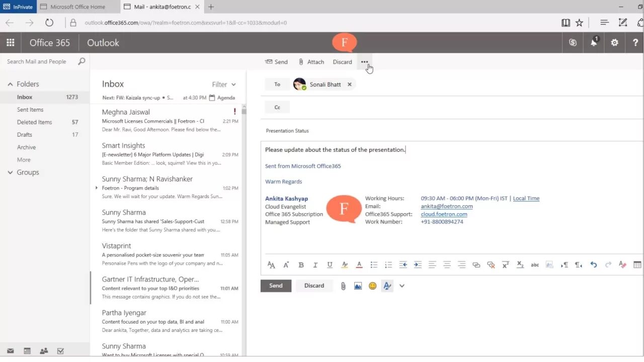Decrease the paragraph indent

tap(403, 265)
